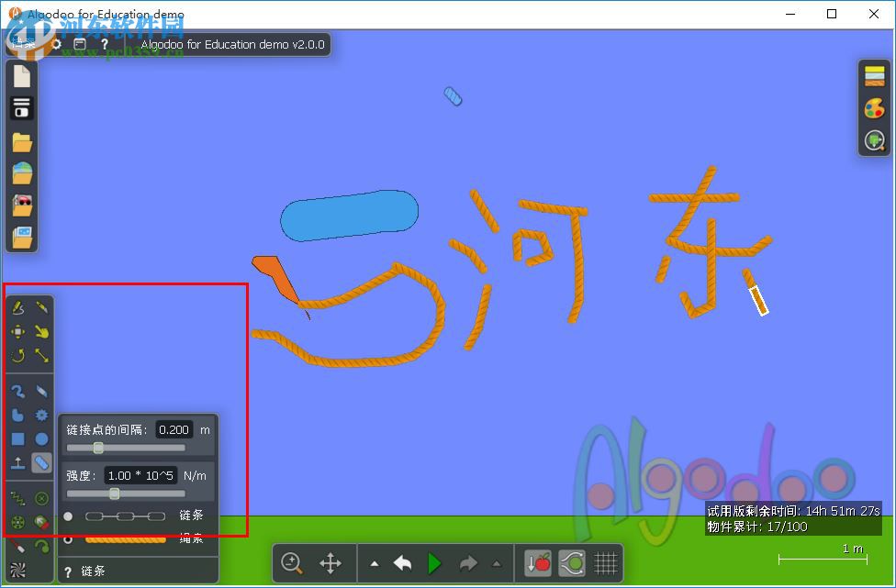Select the Gear creation tool
This screenshot has height=588, width=896.
(x=42, y=414)
